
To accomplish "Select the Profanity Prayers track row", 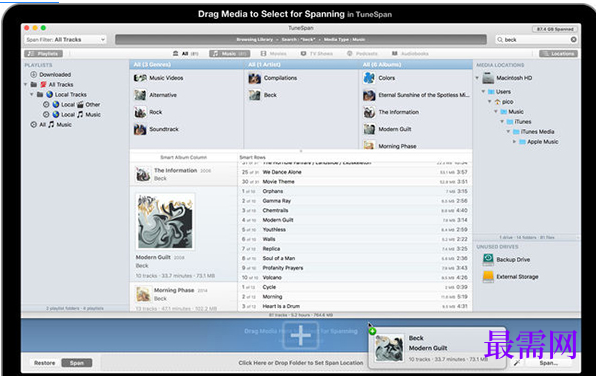I will point(355,268).
